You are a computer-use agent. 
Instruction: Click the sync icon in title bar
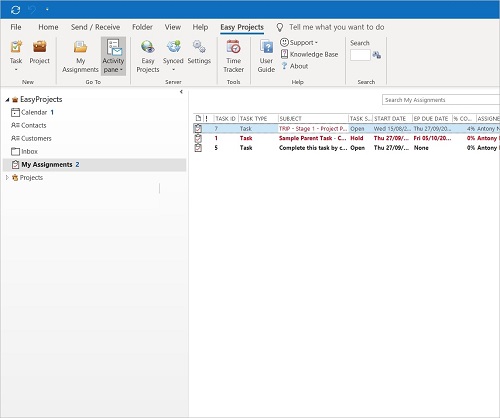tap(15, 10)
